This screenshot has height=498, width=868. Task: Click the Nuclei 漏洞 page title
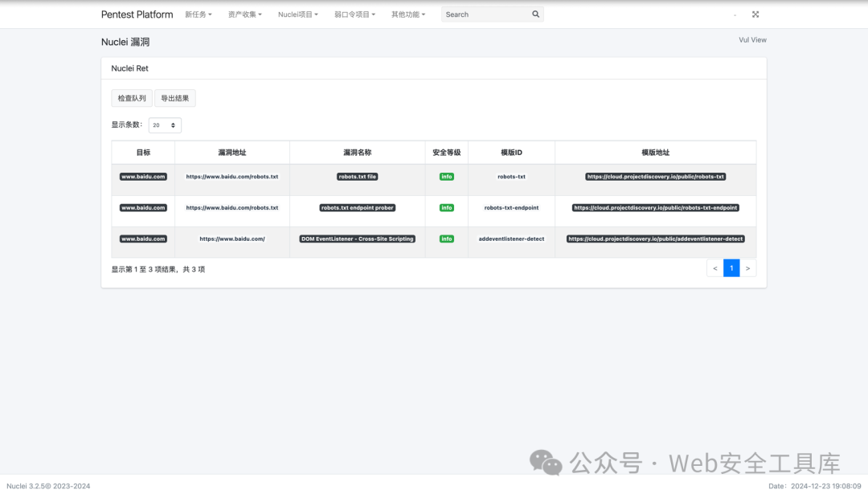point(125,42)
